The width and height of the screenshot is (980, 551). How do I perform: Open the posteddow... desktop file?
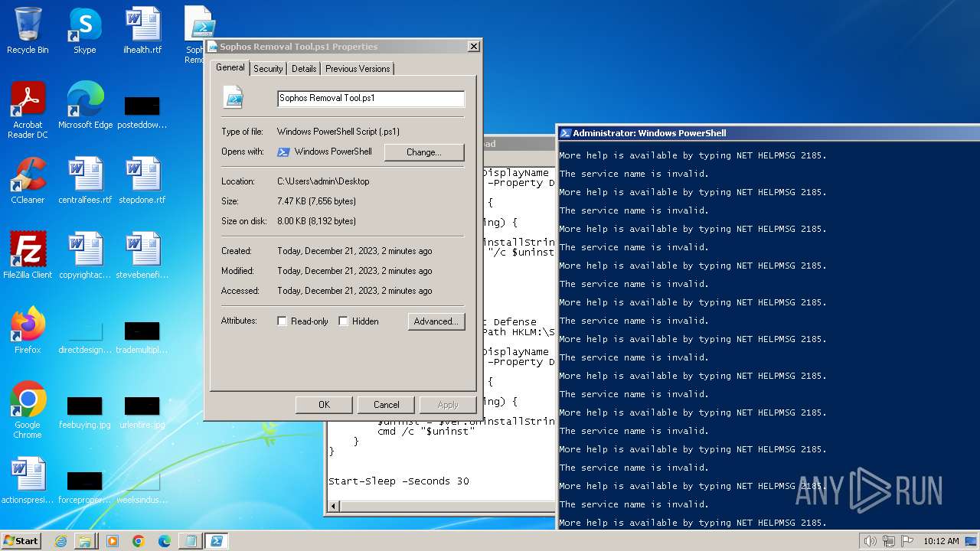tap(142, 112)
